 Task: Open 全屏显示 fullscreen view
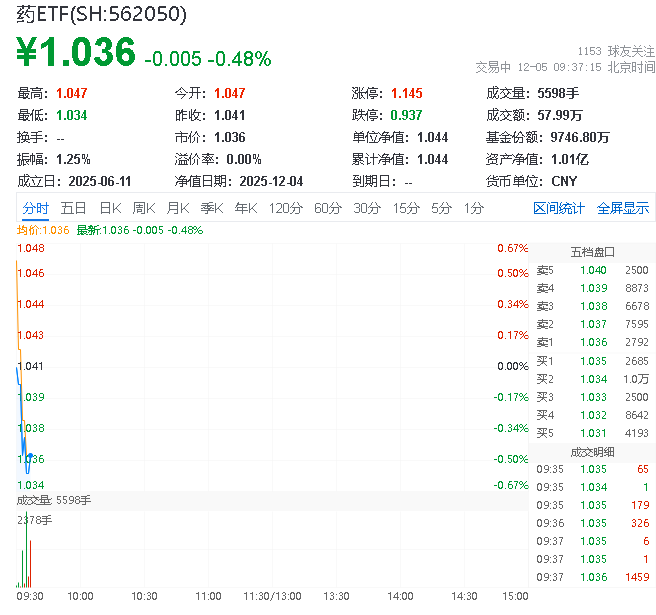pos(623,208)
